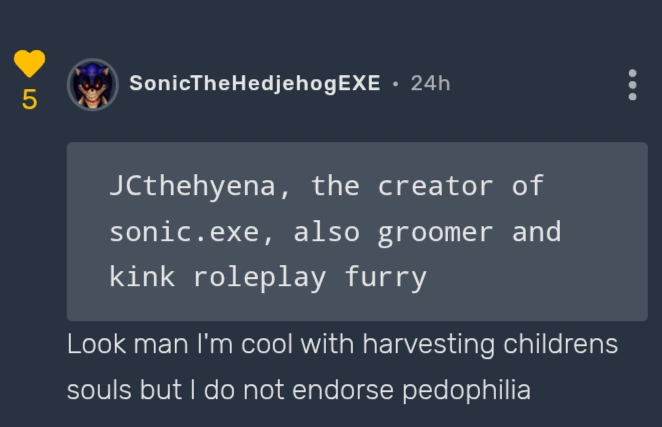The width and height of the screenshot is (662, 427).
Task: Click the word pedophilia in the comment
Action: click(466, 389)
